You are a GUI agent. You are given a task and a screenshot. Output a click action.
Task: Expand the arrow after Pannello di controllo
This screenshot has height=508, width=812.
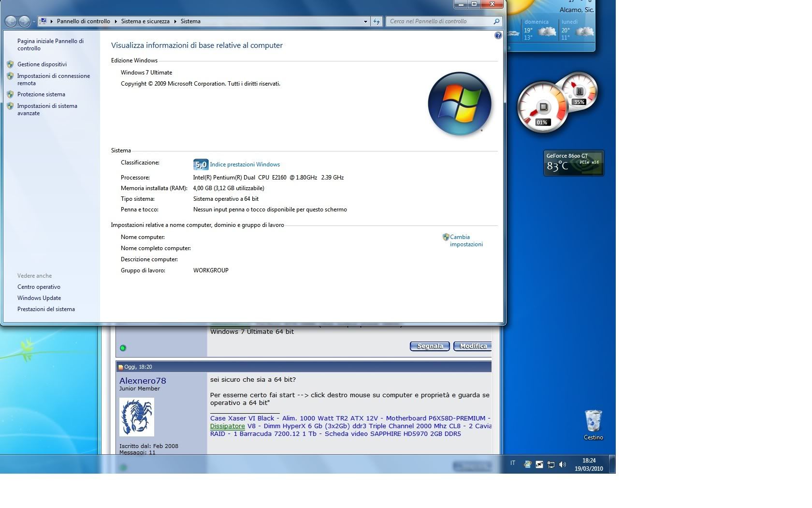pyautogui.click(x=116, y=21)
